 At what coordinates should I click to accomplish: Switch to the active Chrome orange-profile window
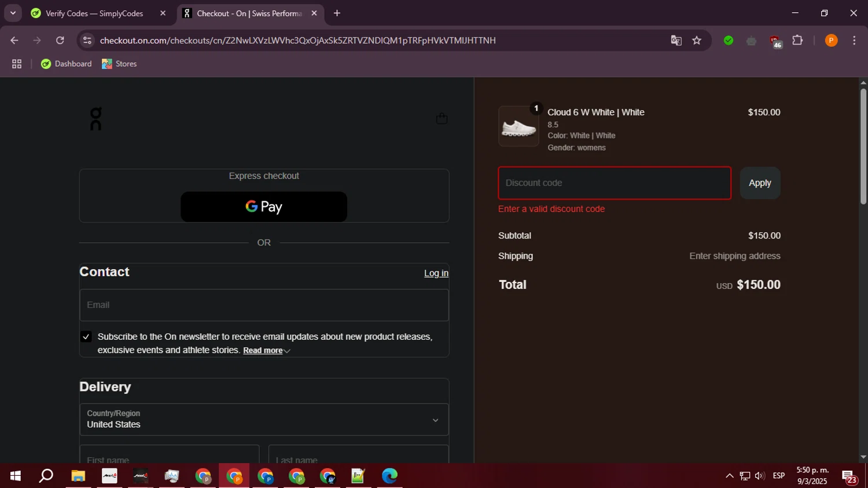[x=234, y=476]
